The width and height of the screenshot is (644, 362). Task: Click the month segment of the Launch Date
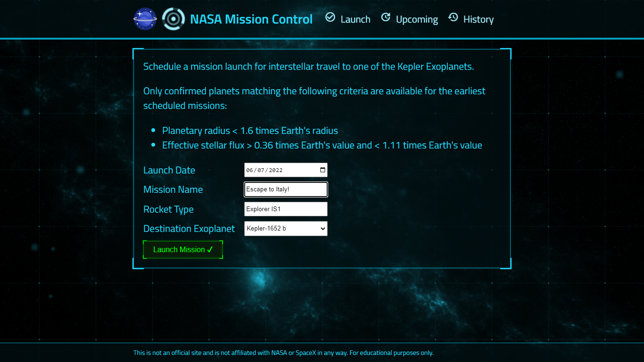(249, 170)
